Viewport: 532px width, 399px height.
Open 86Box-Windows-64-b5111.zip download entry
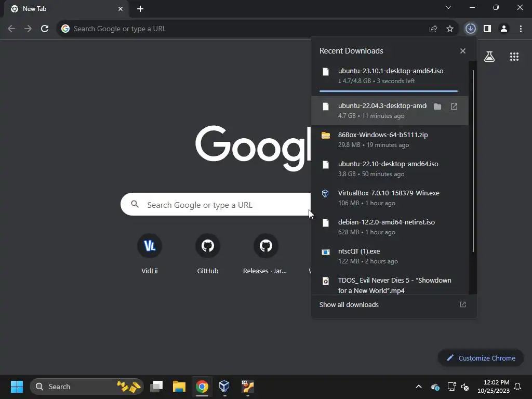390,139
